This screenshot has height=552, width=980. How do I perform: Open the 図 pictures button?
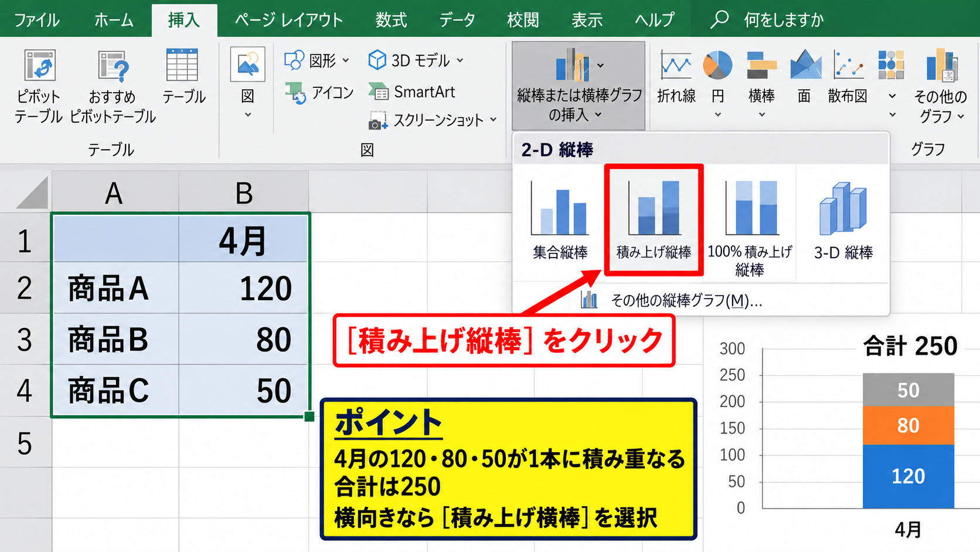[247, 83]
